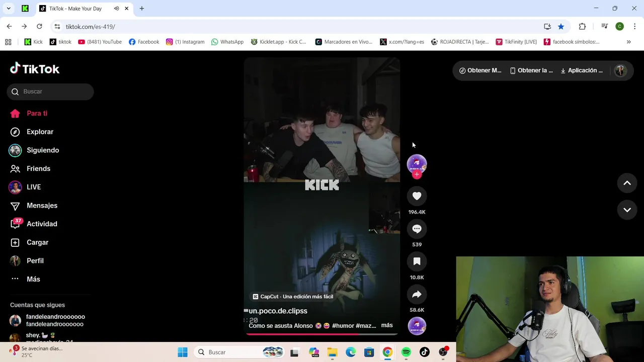Open the shey. followed account
The width and height of the screenshot is (644, 362).
click(48, 338)
